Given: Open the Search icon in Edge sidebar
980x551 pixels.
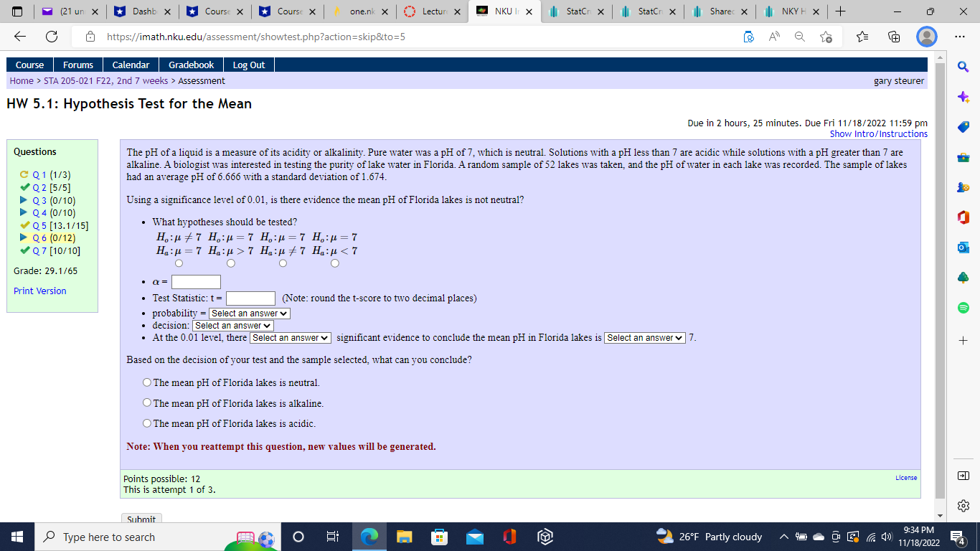Looking at the screenshot, I should (963, 66).
